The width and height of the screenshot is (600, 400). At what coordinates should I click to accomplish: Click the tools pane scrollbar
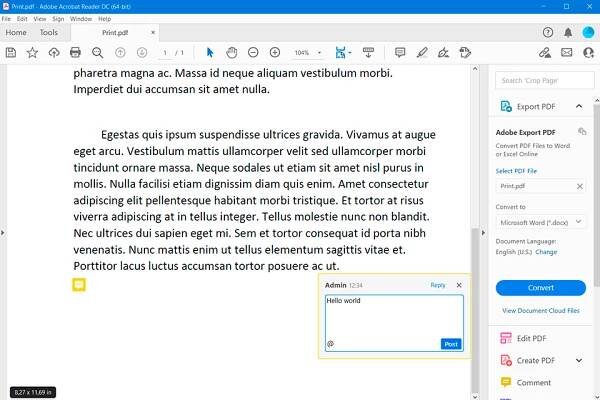click(597, 195)
